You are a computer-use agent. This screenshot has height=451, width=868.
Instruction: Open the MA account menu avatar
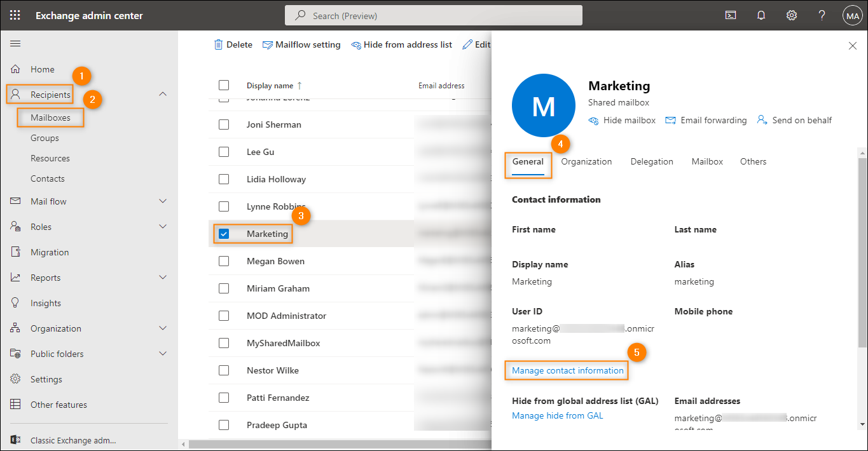click(852, 16)
